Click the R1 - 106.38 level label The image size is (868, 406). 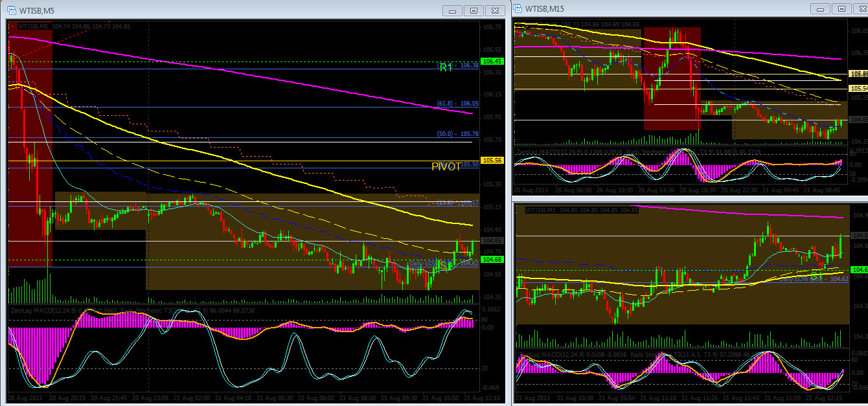[x=459, y=65]
